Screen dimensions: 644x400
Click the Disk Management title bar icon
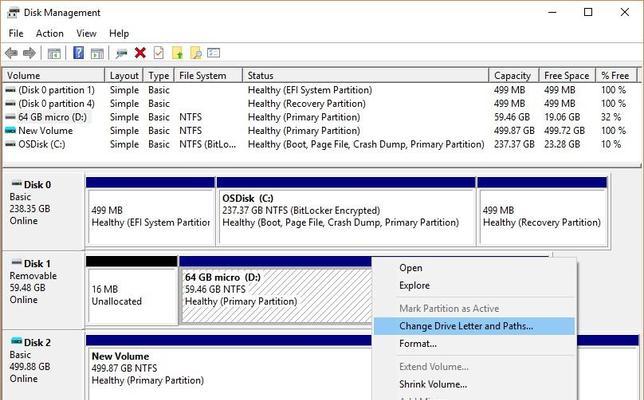pos(13,12)
